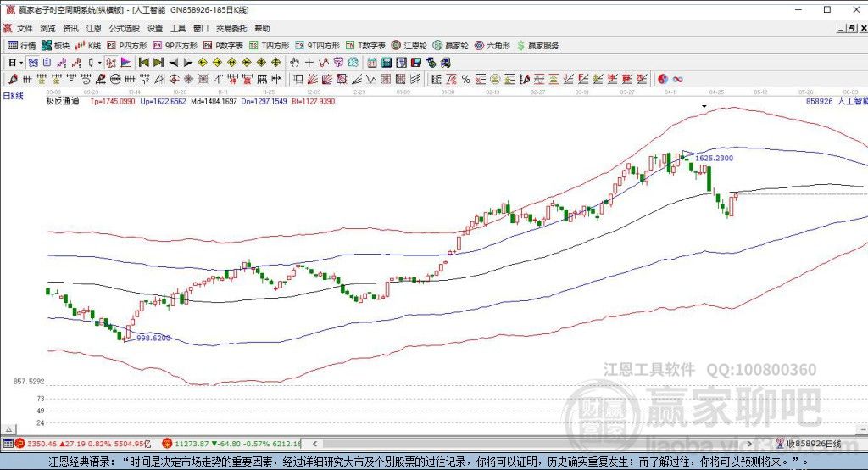The height and width of the screenshot is (470, 868).
Task: Click the 日K线 period label
Action: [13, 96]
